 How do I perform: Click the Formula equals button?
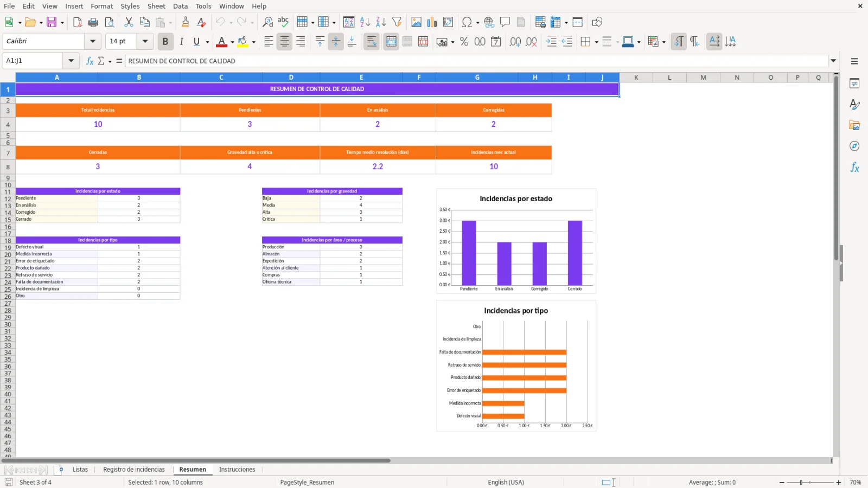pyautogui.click(x=119, y=61)
